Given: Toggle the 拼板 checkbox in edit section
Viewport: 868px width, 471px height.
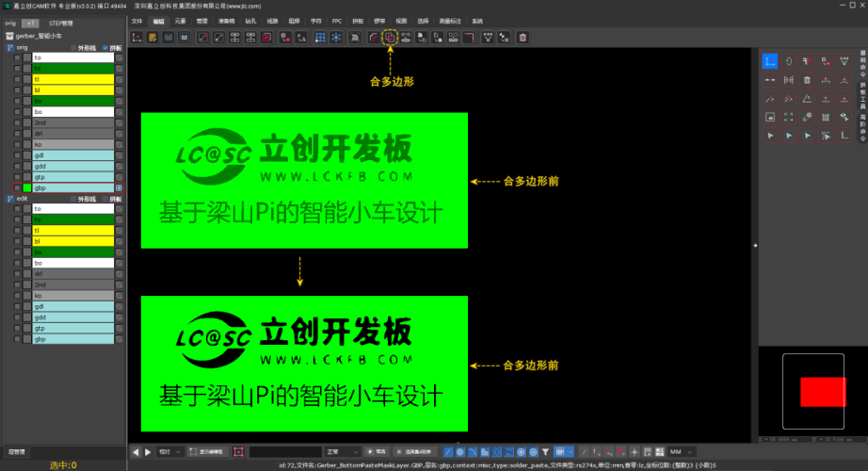Looking at the screenshot, I should click(x=105, y=199).
